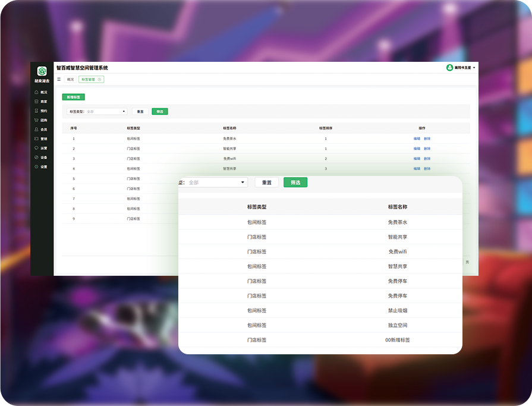532x406 pixels.
Task: Click 标签排序 column header
Action: (326, 128)
